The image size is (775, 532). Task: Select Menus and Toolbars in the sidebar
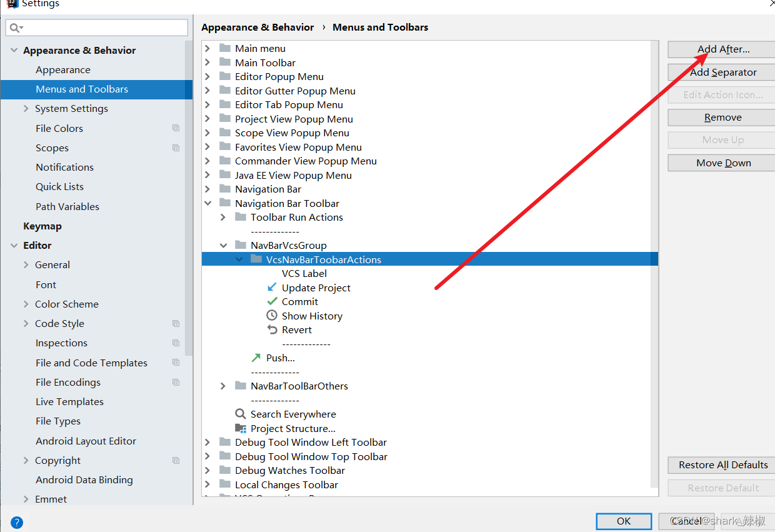point(96,89)
